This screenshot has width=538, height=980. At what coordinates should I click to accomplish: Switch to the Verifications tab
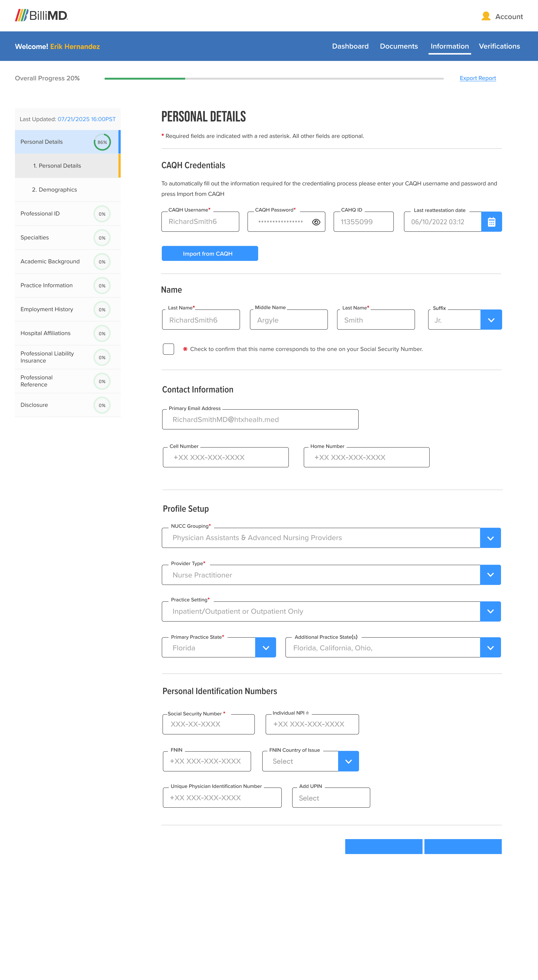tap(499, 46)
